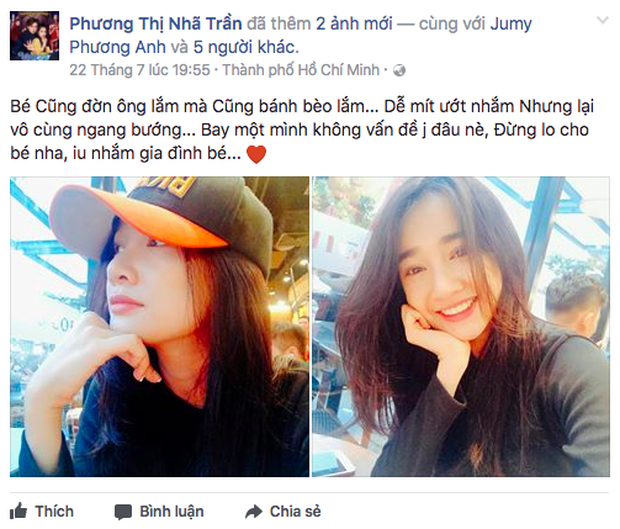This screenshot has width=620, height=529.
Task: Open Phương Thị Nhã Trần's profile link
Action: [156, 24]
